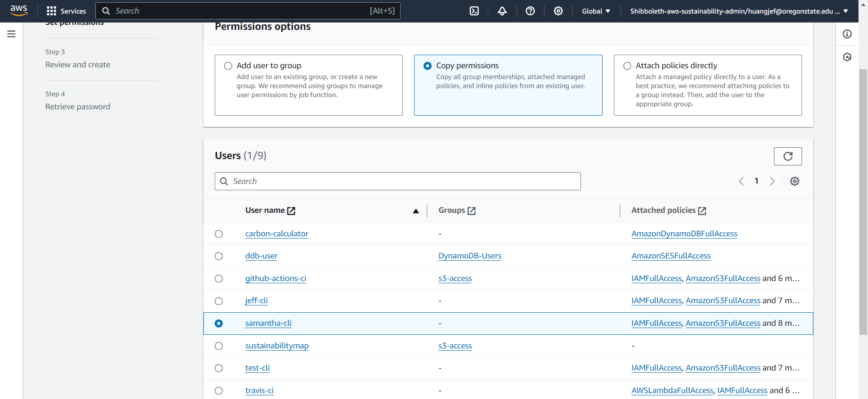The height and width of the screenshot is (399, 868).
Task: Refresh the Users table
Action: 788,156
